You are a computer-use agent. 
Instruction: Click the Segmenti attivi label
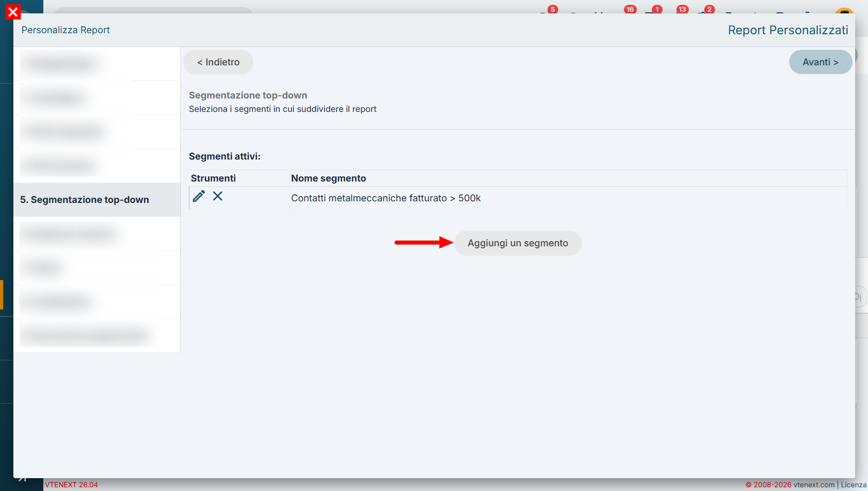point(225,156)
